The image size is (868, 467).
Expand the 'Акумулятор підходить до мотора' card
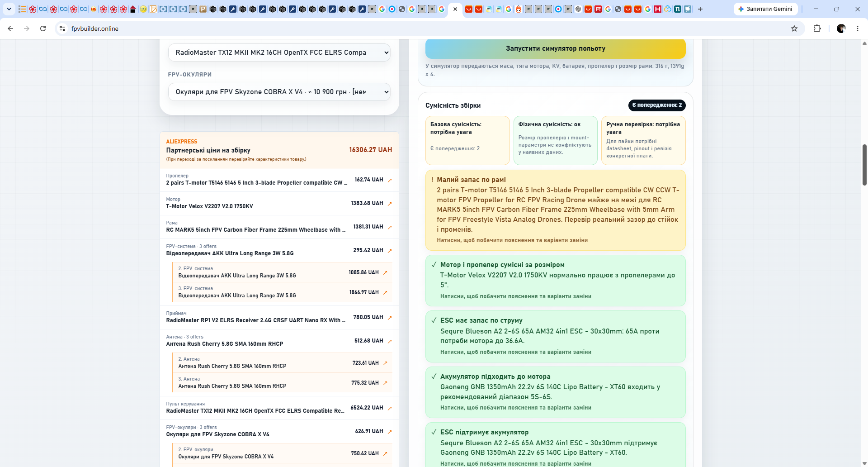(556, 392)
